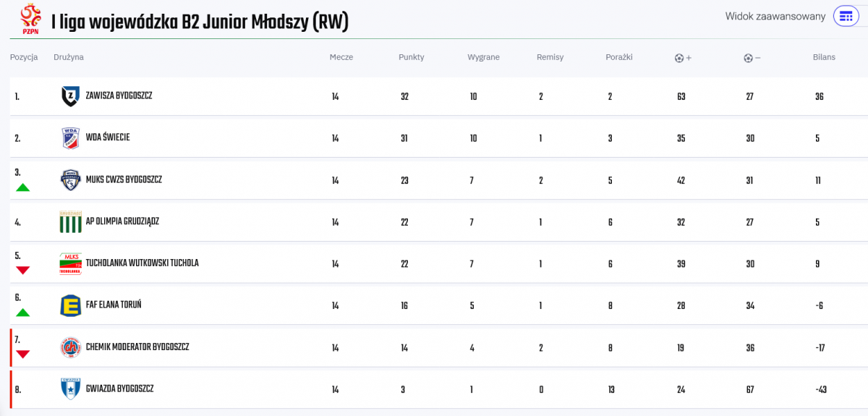
Task: Click the Gwiazda Bydgoszcz club crest
Action: pyautogui.click(x=70, y=389)
